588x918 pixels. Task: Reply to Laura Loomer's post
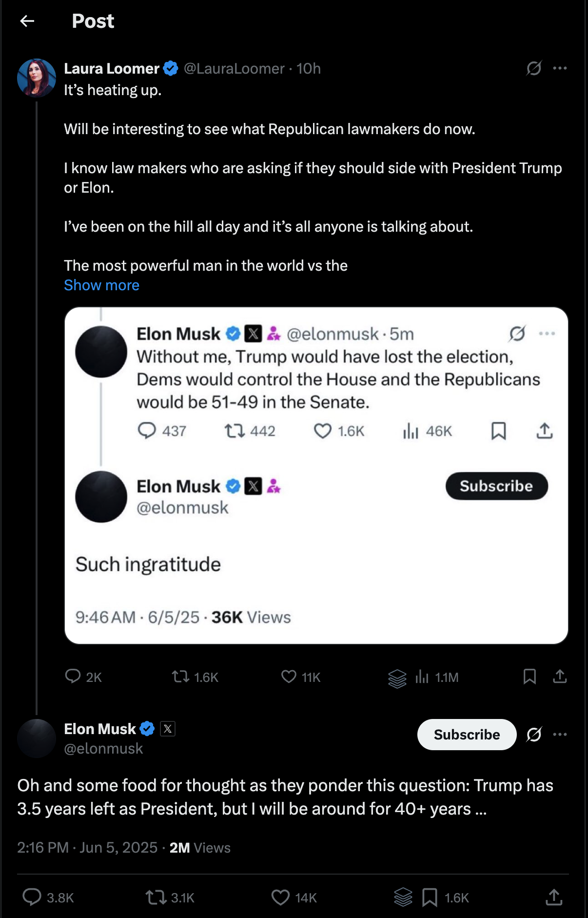click(73, 677)
